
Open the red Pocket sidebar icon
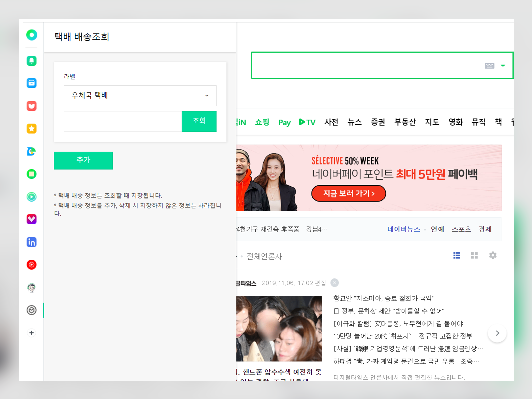(x=32, y=106)
